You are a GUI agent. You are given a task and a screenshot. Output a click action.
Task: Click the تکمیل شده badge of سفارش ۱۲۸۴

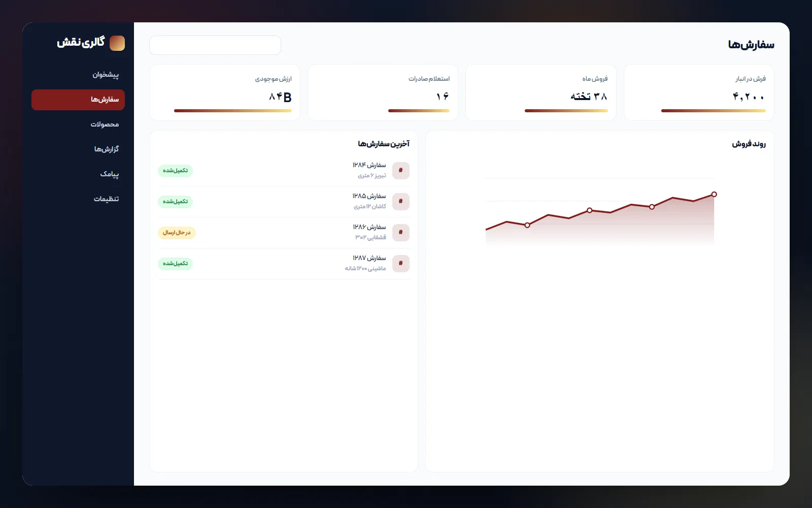pos(175,171)
